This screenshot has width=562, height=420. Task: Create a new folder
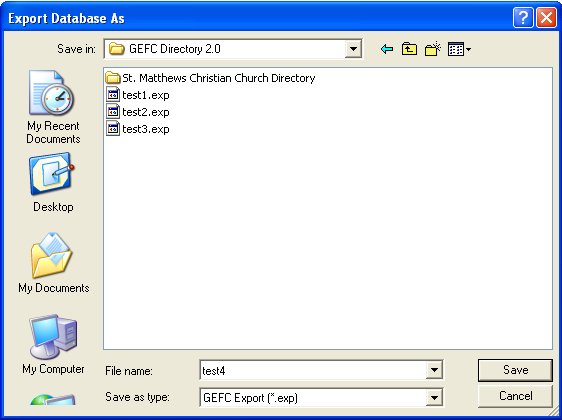[x=433, y=49]
